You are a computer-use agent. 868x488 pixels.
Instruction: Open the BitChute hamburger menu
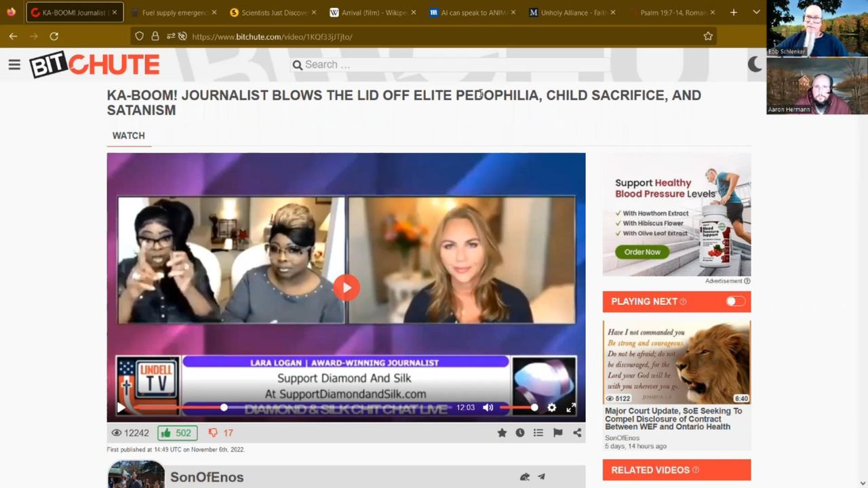14,65
